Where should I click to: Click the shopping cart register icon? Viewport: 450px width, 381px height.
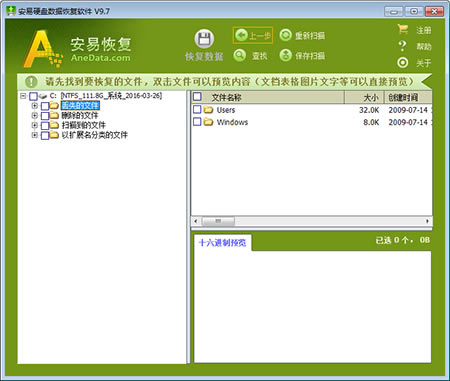pos(403,29)
